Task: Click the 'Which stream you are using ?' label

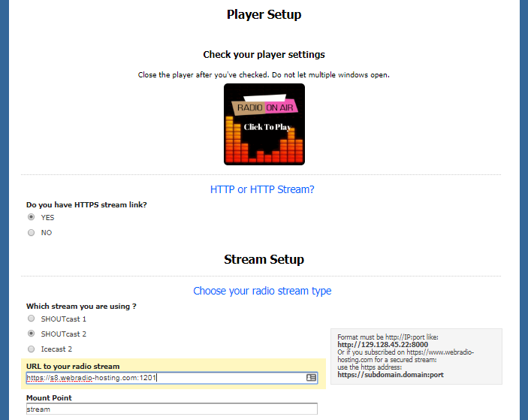Action: pos(81,306)
